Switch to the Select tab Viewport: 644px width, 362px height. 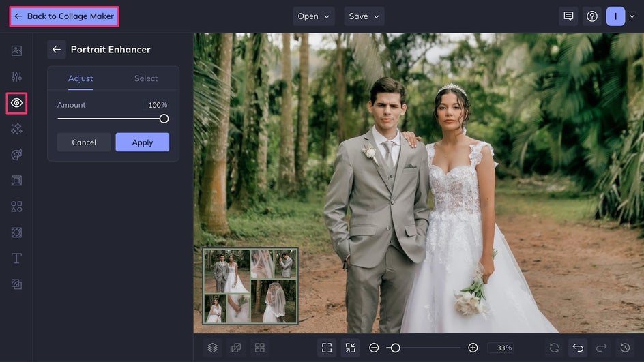pos(146,78)
